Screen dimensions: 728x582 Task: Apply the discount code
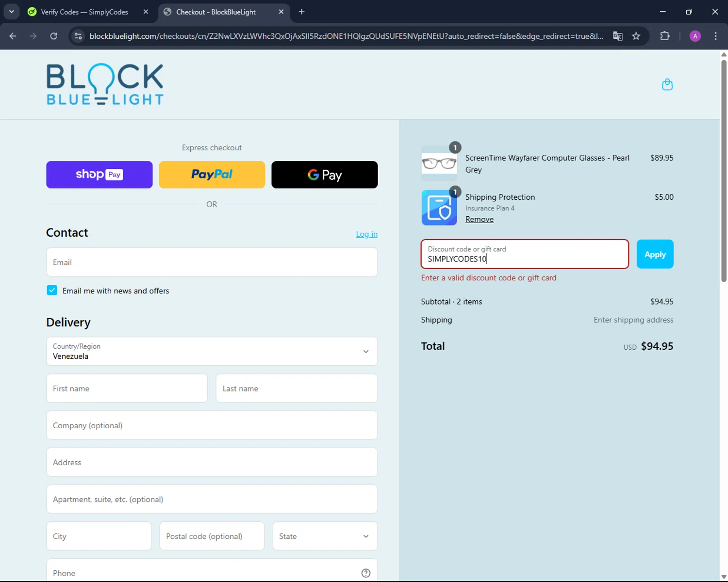pos(655,254)
